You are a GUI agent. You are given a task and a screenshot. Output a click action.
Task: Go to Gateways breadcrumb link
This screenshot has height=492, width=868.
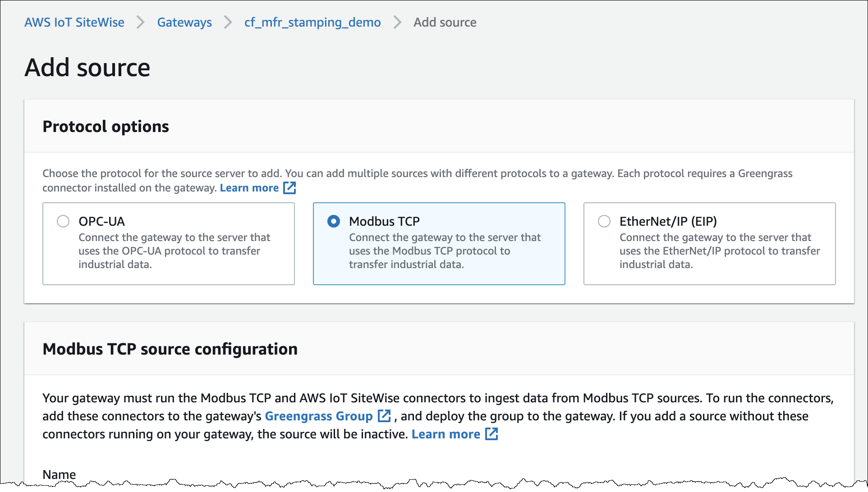(x=184, y=22)
